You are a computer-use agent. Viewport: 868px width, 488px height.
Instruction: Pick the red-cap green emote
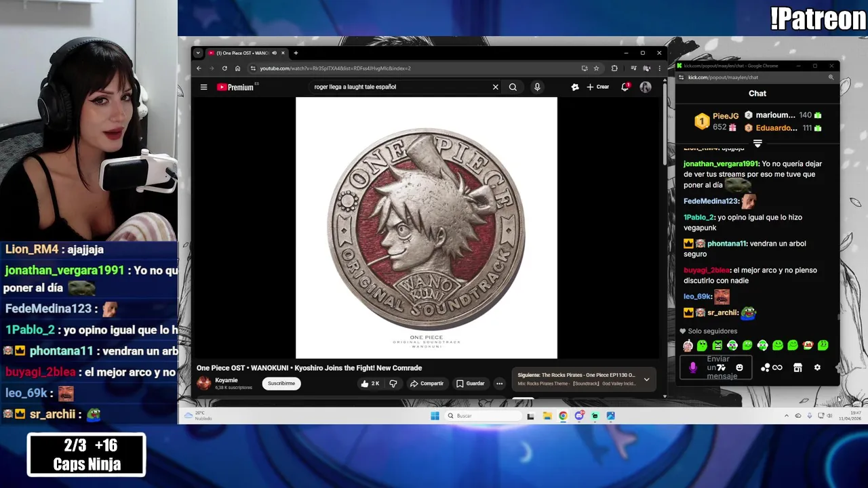click(808, 346)
